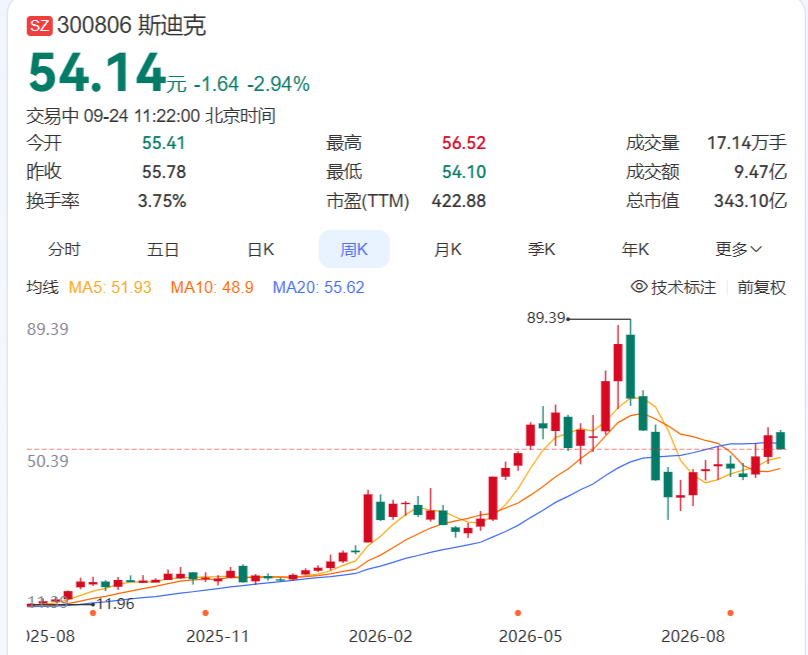Click the 89.39 peak price annotation
The width and height of the screenshot is (808, 655).
(546, 318)
